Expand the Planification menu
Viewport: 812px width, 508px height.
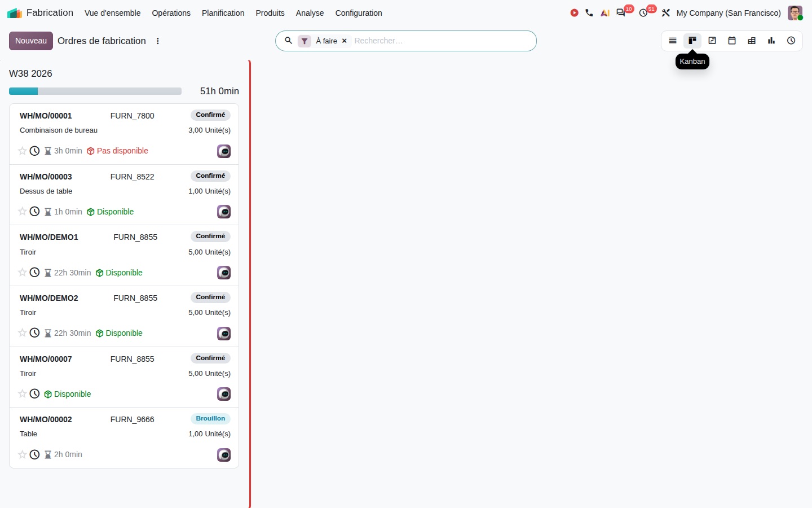pyautogui.click(x=223, y=13)
